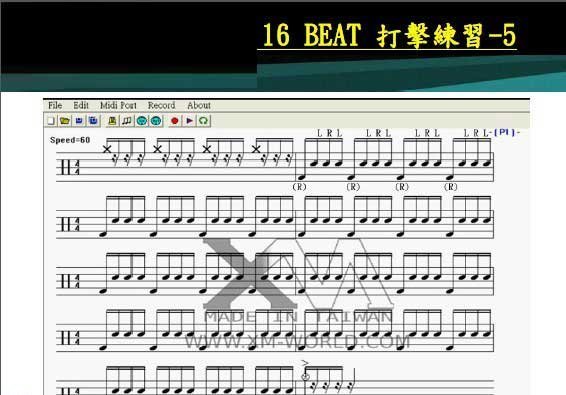This screenshot has width=566, height=395.
Task: Open the Edit menu
Action: [81, 105]
